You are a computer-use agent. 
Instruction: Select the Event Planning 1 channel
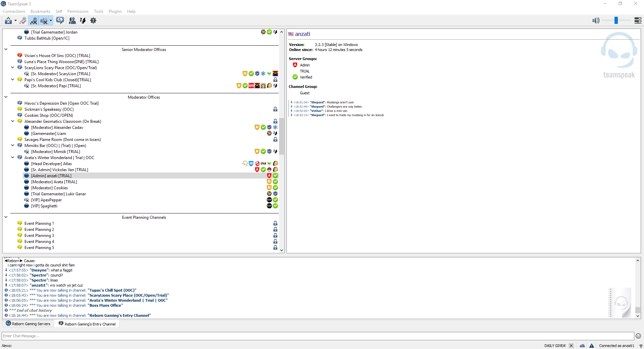click(39, 223)
